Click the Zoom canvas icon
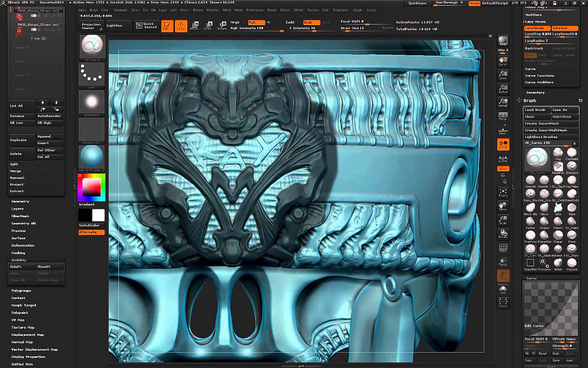This screenshot has height=368, width=588. (x=503, y=75)
